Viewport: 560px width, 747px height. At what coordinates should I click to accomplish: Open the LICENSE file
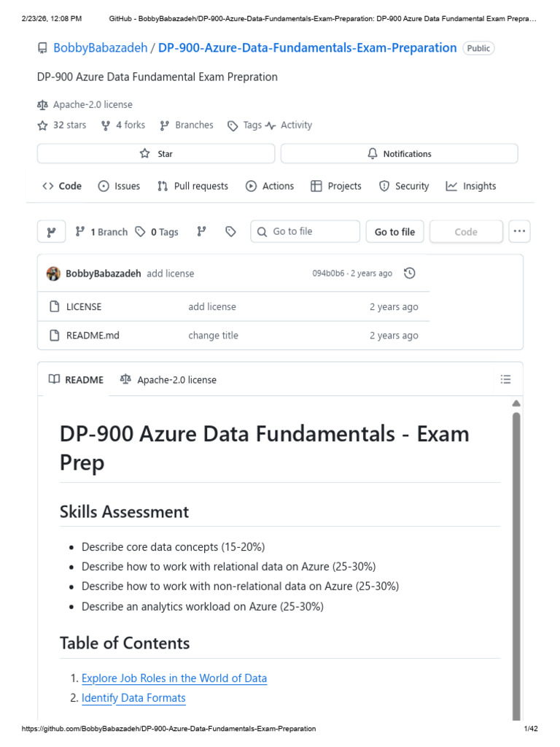[84, 307]
